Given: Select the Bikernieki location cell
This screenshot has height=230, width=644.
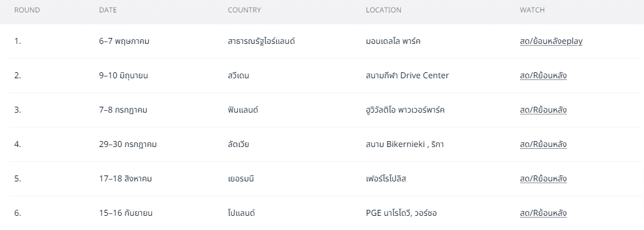Looking at the screenshot, I should pyautogui.click(x=404, y=144).
